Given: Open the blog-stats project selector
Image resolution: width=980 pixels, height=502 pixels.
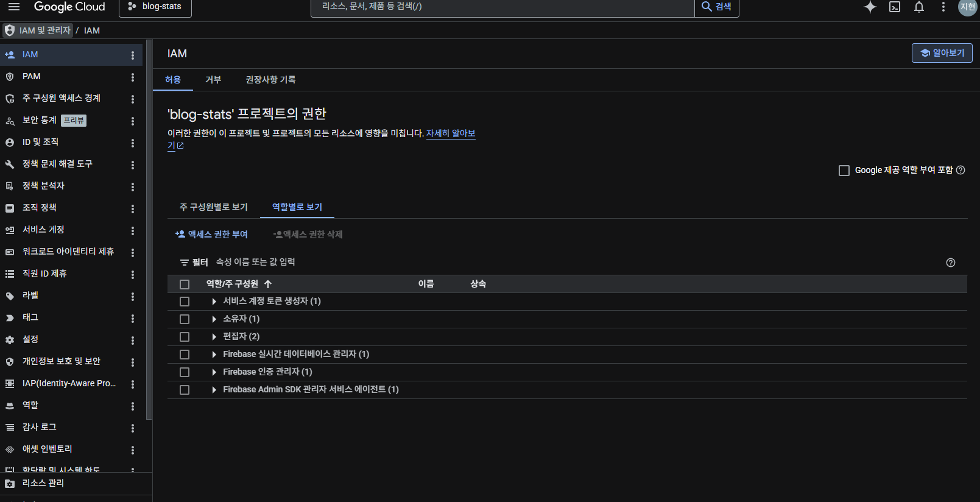Looking at the screenshot, I should [x=155, y=7].
